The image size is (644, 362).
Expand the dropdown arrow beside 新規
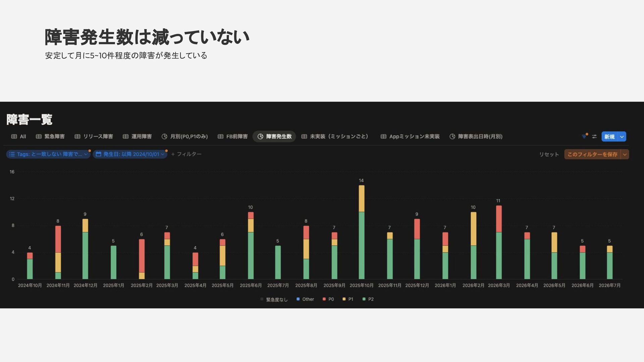tap(622, 136)
